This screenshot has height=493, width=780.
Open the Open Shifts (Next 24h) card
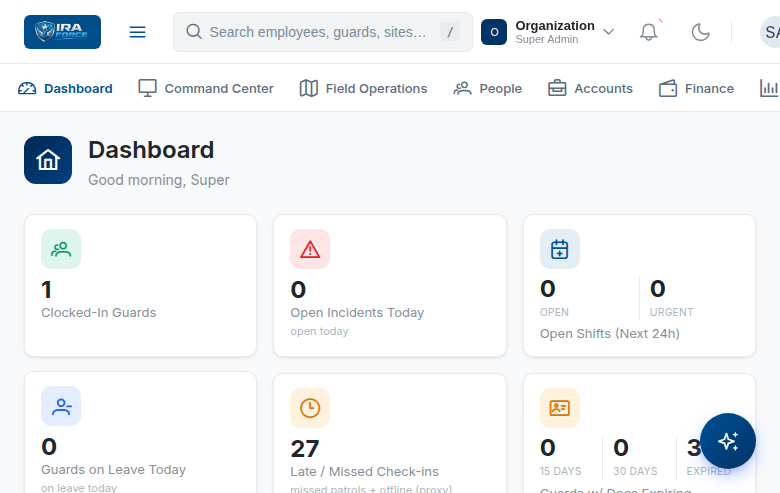click(639, 286)
